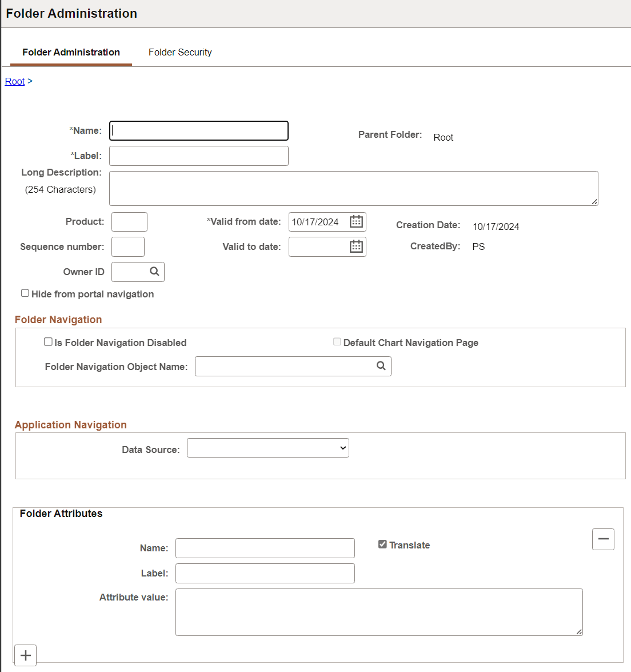The image size is (631, 672).
Task: Enable Hide from portal navigation
Action: [x=25, y=293]
